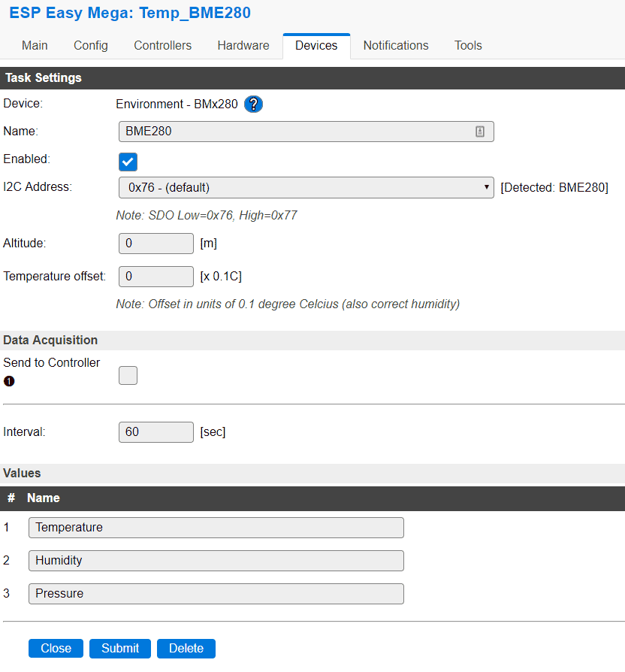This screenshot has height=672, width=625.
Task: Click the Altitude input field
Action: (156, 244)
